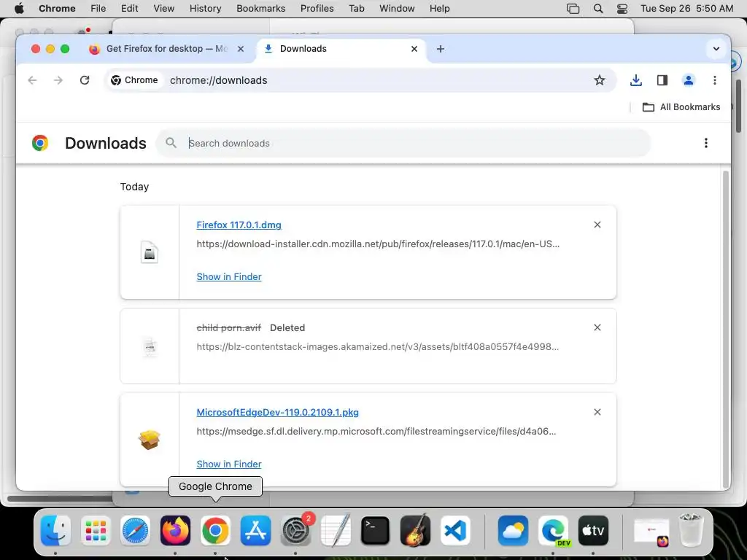Show Firefox dmg in Finder

coord(229,276)
